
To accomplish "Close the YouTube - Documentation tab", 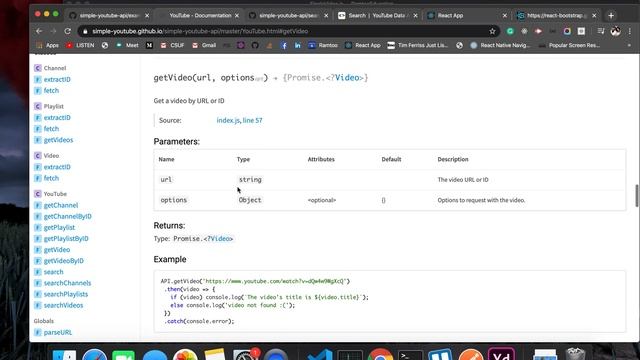I will point(237,16).
